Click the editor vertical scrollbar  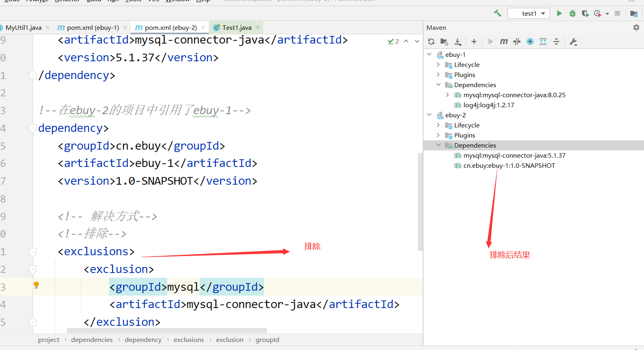coord(420,202)
